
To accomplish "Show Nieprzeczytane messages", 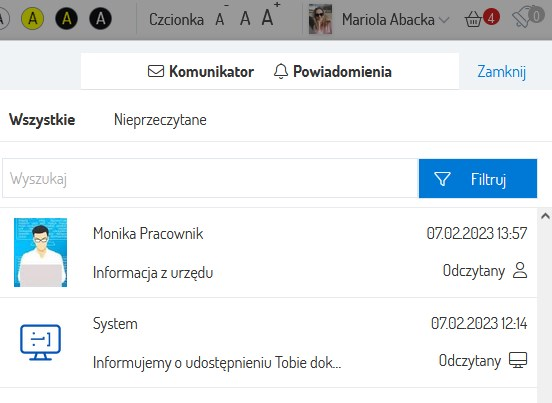I will click(160, 120).
